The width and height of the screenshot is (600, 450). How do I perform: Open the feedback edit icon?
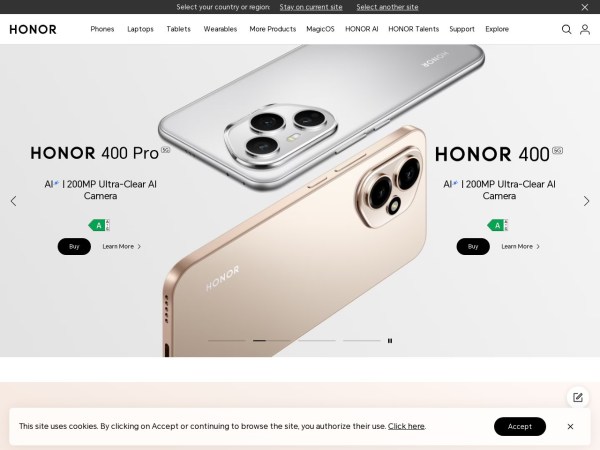click(x=578, y=397)
